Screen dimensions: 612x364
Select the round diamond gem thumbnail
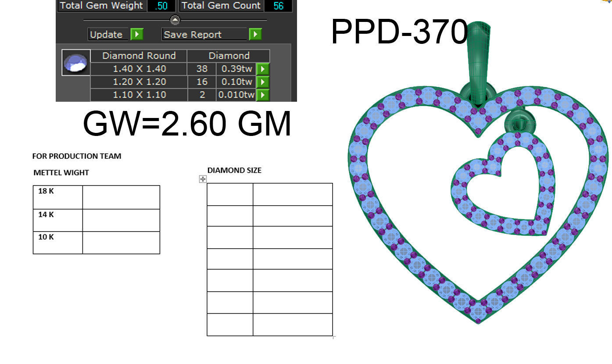pyautogui.click(x=76, y=63)
